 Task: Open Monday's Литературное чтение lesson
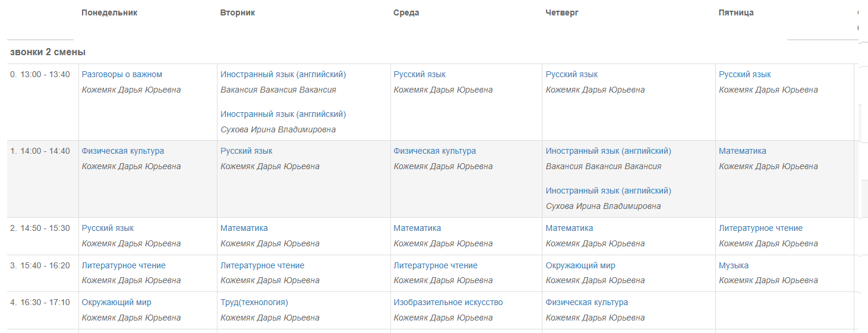(x=124, y=265)
